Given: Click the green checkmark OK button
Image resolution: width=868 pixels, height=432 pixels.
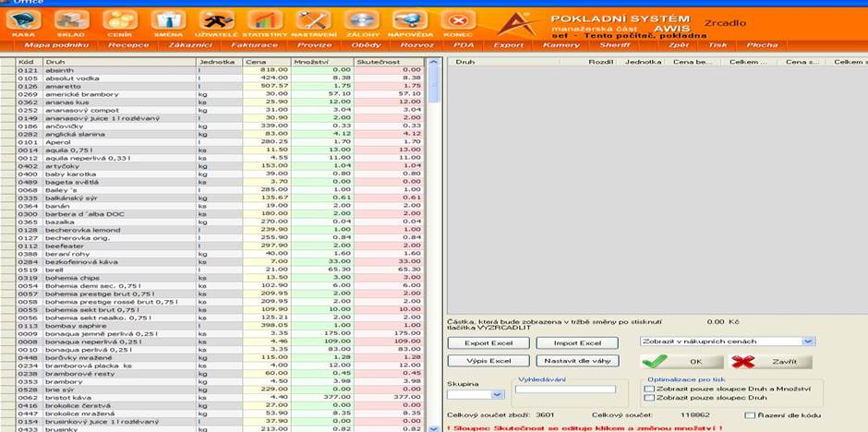Looking at the screenshot, I should [682, 361].
